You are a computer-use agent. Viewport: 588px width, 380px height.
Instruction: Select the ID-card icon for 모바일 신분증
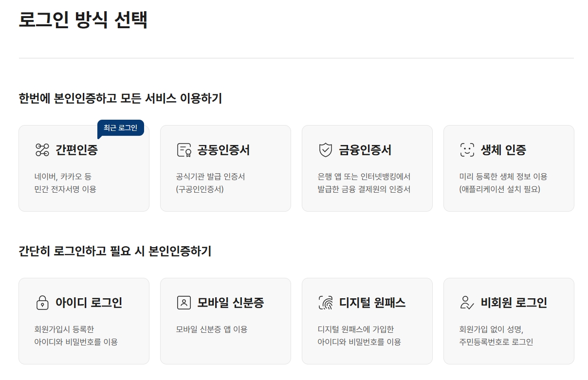pos(184,303)
